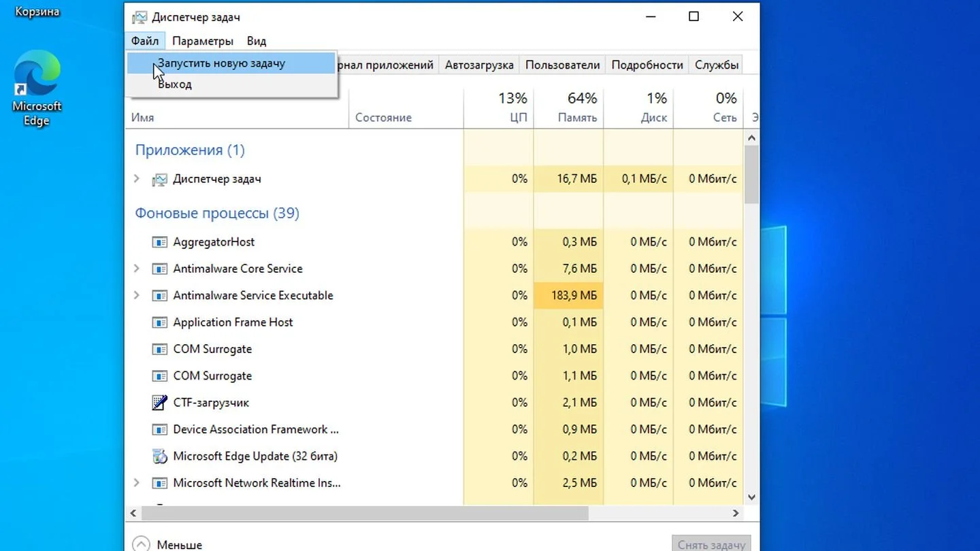This screenshot has height=551, width=980.
Task: Click vertical scrollbar down arrow
Action: (752, 497)
